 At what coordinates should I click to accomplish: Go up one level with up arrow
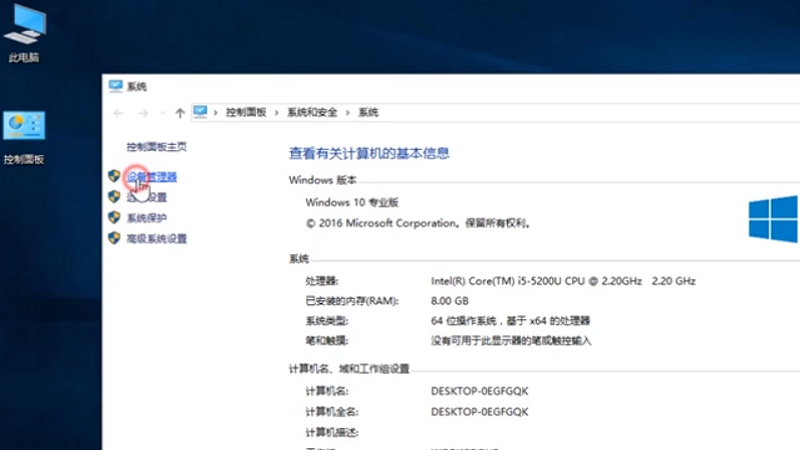coord(180,113)
